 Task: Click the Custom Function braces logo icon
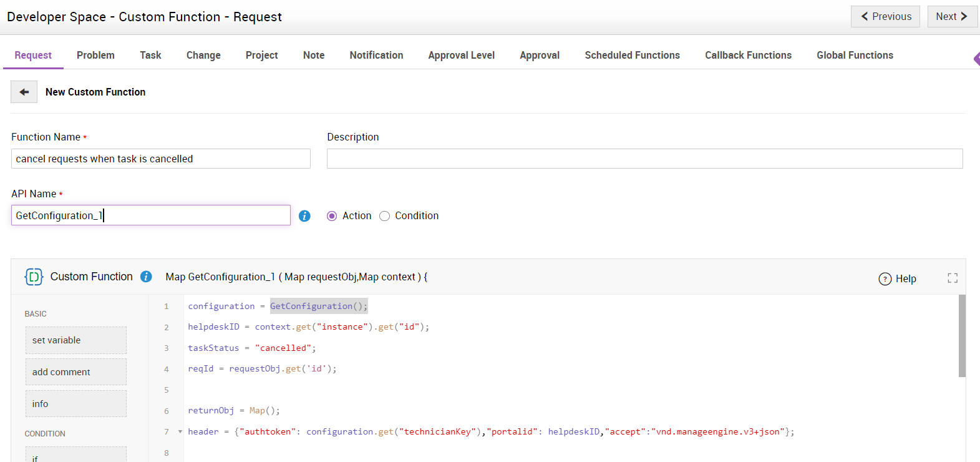[x=34, y=277]
